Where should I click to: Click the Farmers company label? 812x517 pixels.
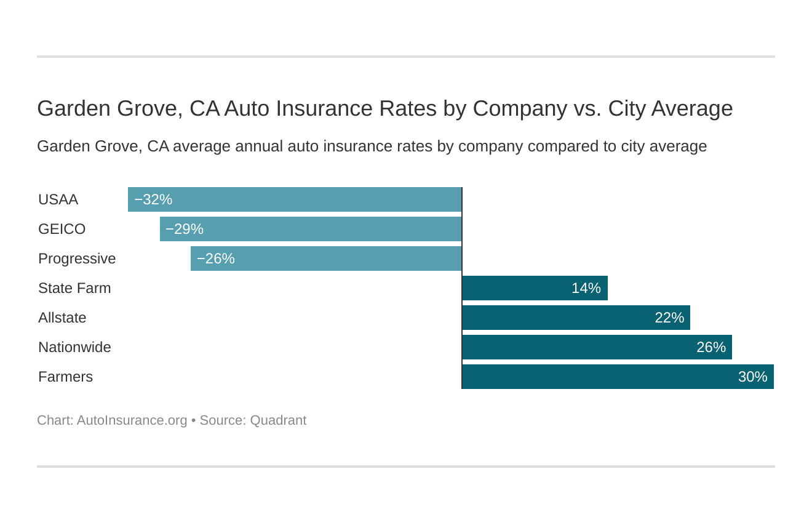click(65, 377)
